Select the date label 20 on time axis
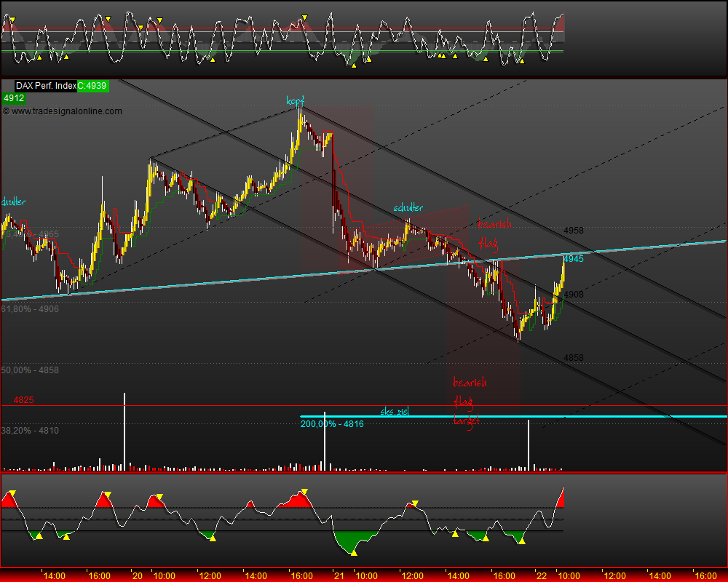Screen dimensions: 728x582 (x=138, y=576)
